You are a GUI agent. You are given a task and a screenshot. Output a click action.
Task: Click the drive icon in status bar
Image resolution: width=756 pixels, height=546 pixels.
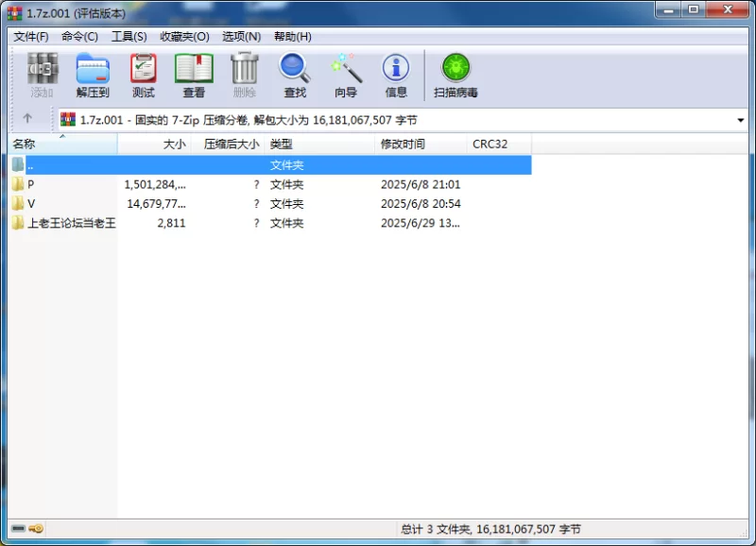pyautogui.click(x=18, y=529)
